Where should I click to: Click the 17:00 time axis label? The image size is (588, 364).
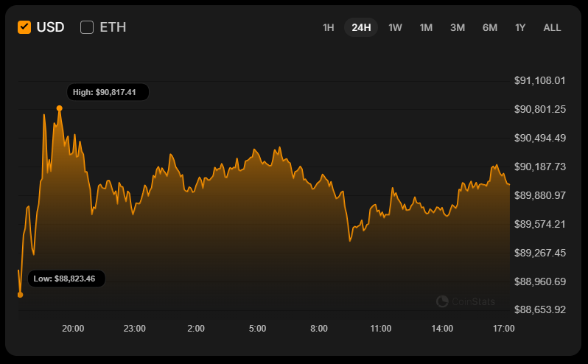tap(504, 329)
